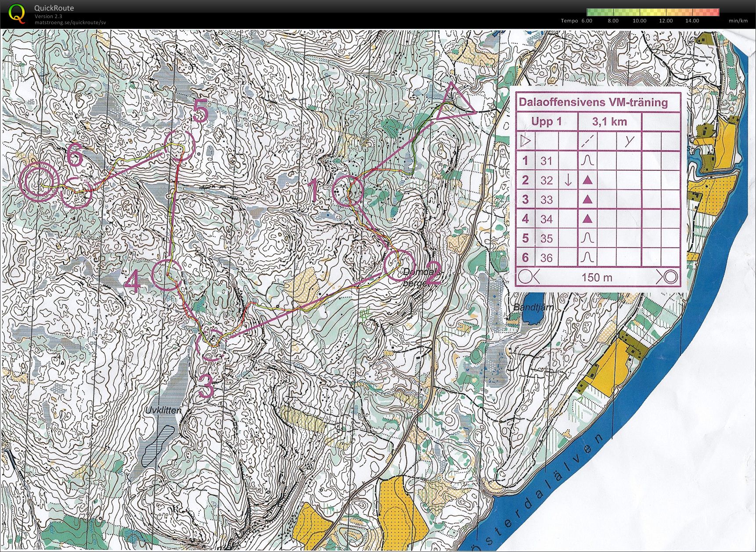Click the start triangle in description header
The height and width of the screenshot is (552, 756).
[526, 141]
